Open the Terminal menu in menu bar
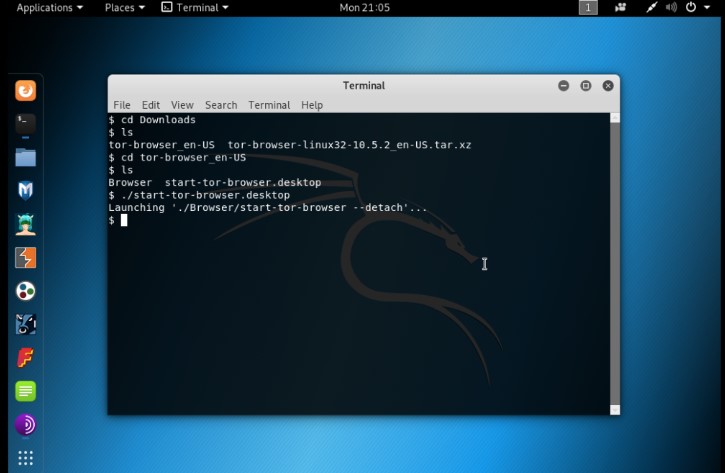 269,105
